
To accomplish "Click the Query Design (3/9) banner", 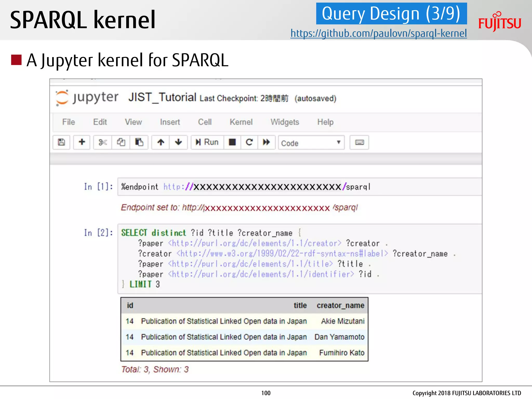I will click(391, 14).
